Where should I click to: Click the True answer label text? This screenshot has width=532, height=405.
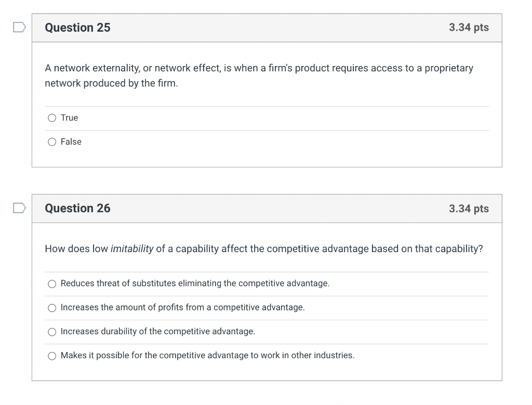coord(69,118)
